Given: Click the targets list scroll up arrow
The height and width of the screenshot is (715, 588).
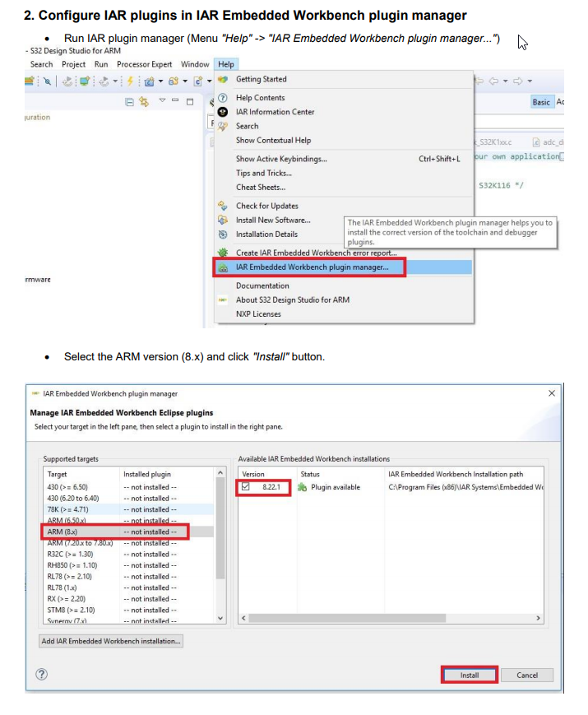Looking at the screenshot, I should [220, 472].
